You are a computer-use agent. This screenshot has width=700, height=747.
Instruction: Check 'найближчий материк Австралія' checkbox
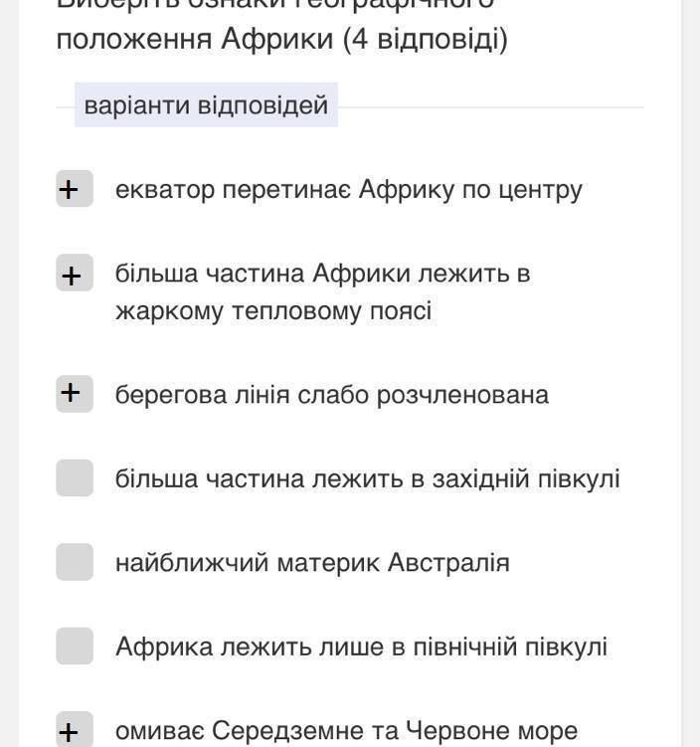[x=75, y=563]
